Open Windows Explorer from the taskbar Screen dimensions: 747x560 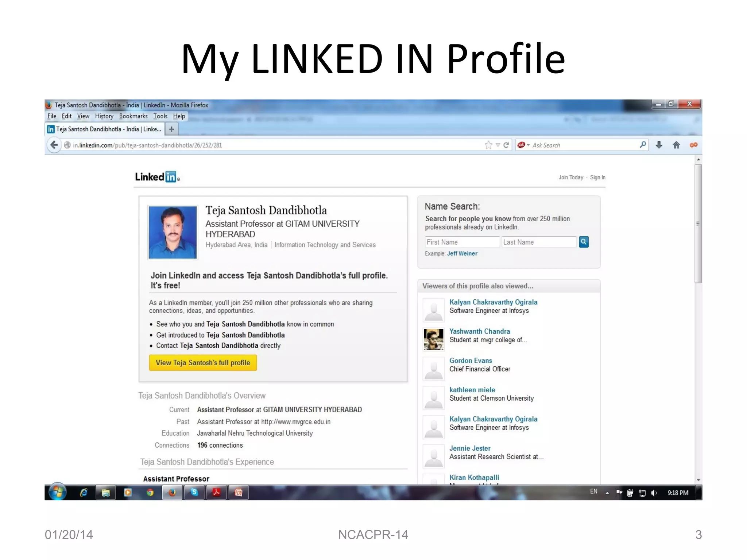click(106, 493)
